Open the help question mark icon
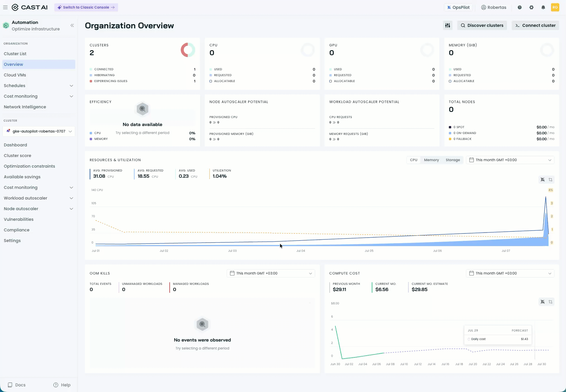 pyautogui.click(x=520, y=7)
